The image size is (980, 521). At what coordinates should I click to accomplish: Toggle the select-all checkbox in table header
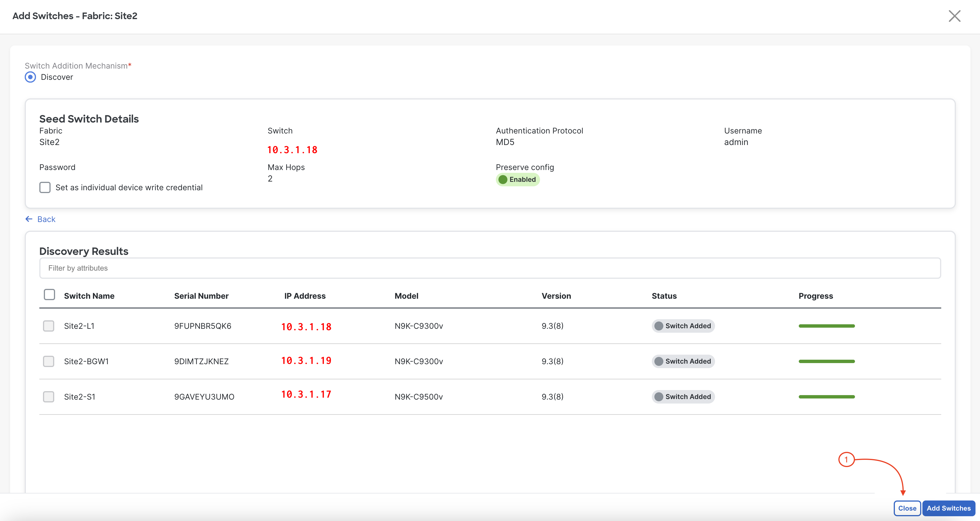[49, 295]
